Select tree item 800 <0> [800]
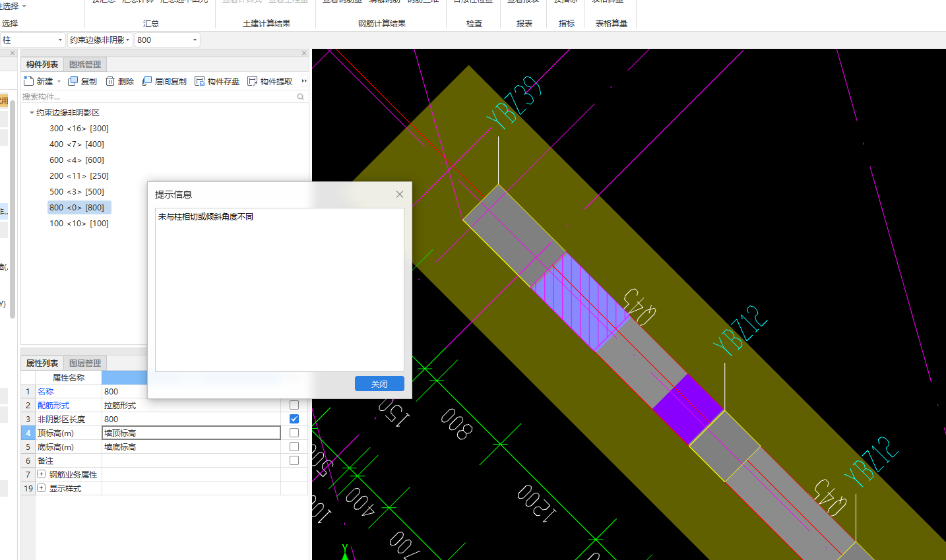 (x=79, y=208)
